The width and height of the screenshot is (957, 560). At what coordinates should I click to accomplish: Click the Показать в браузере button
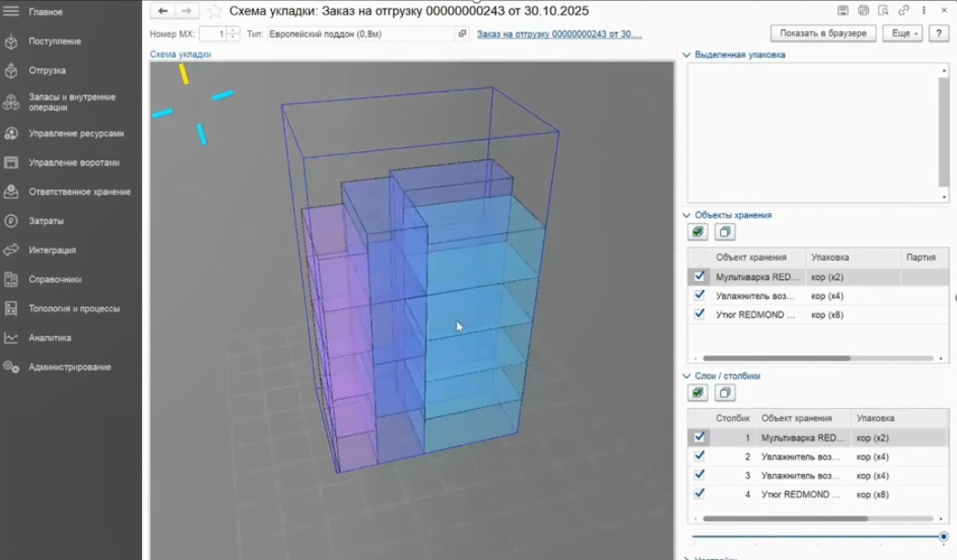822,33
